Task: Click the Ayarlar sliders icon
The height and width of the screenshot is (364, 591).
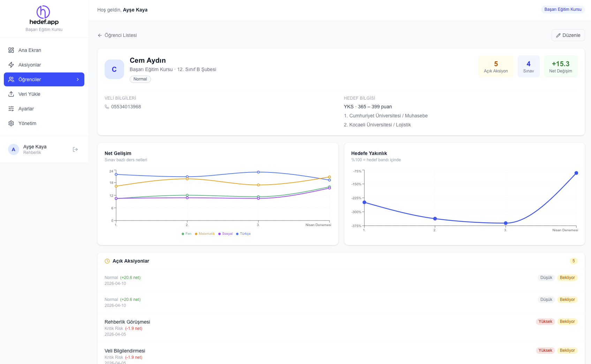Action: [x=11, y=109]
